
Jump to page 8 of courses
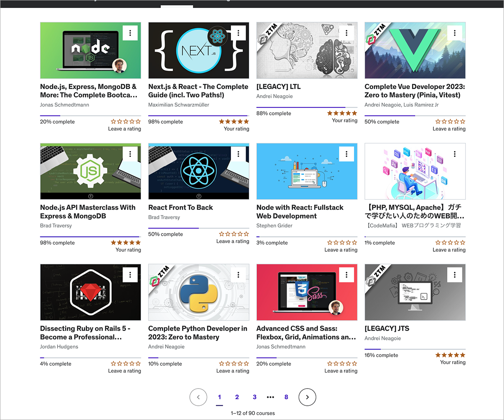[286, 397]
